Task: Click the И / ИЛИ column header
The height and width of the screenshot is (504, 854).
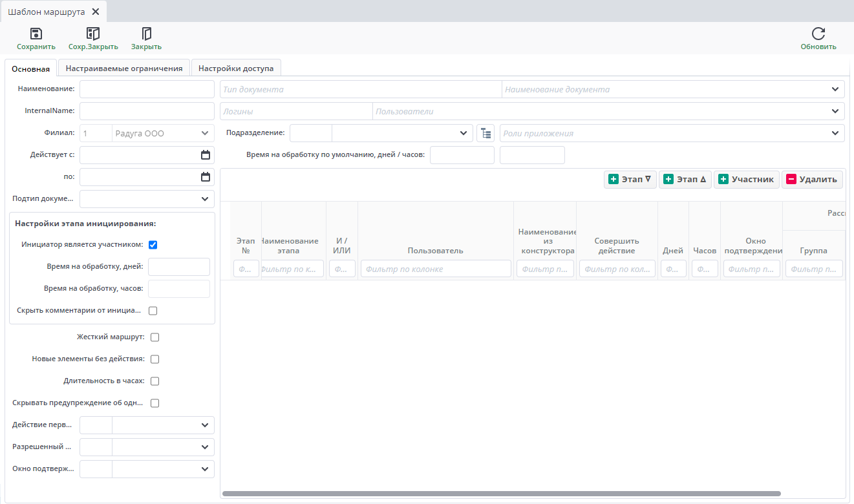Action: click(341, 246)
